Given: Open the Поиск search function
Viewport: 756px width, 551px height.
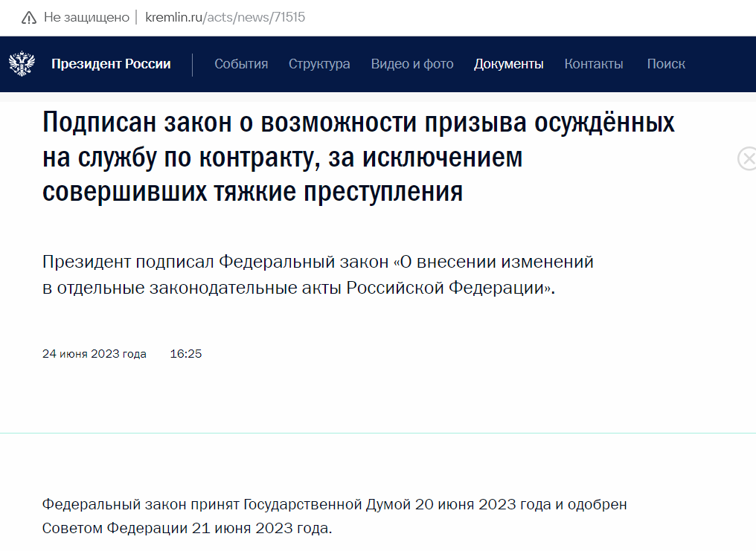Looking at the screenshot, I should [665, 64].
